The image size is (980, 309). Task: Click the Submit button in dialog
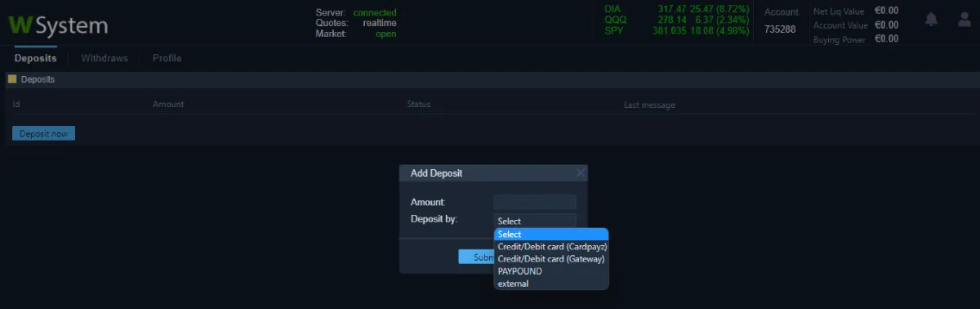pos(476,257)
